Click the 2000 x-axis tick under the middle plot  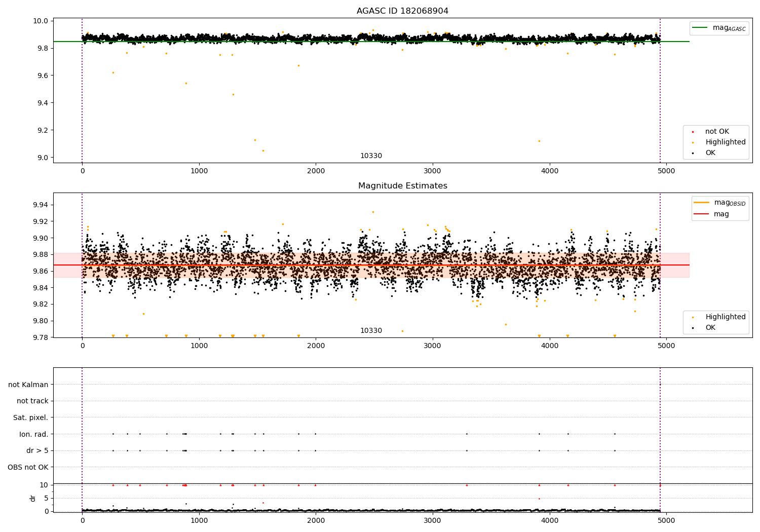(x=316, y=346)
